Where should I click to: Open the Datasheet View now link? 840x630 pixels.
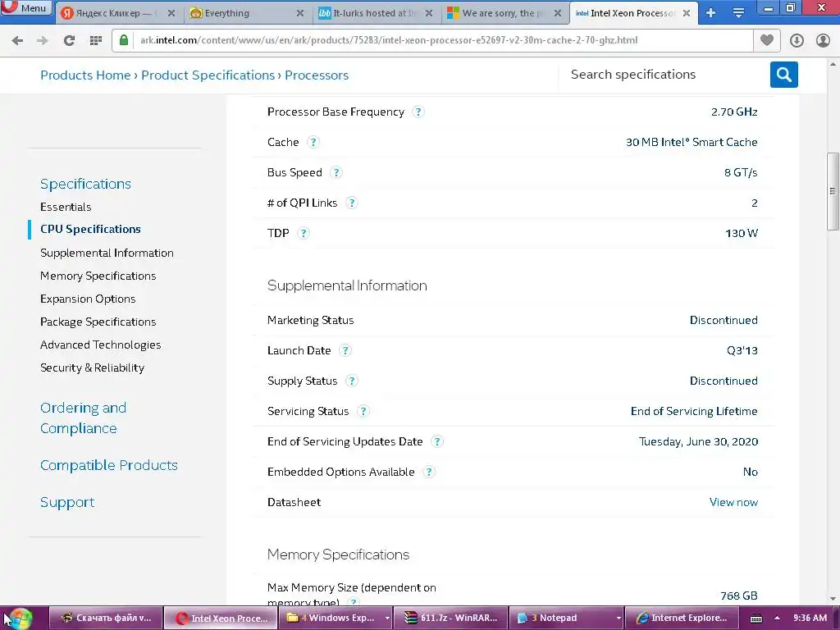click(x=733, y=502)
